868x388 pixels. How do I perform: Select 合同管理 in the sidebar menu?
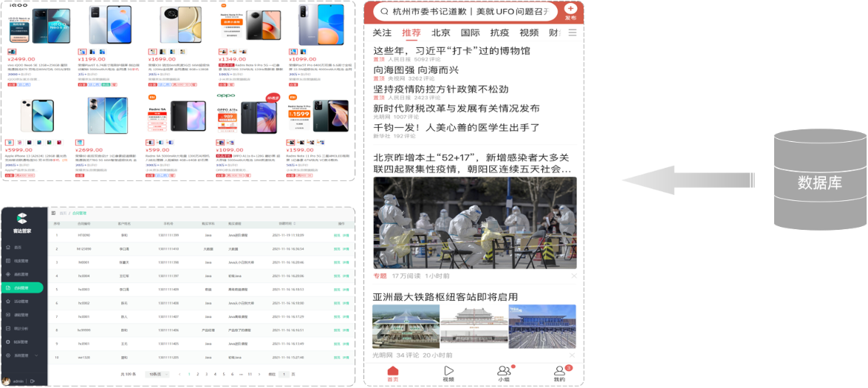[22, 287]
